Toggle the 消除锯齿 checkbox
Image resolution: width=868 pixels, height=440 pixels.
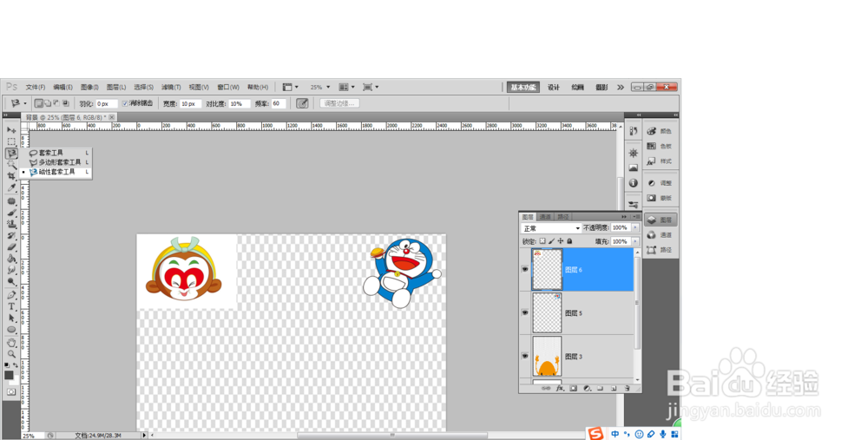tap(125, 103)
